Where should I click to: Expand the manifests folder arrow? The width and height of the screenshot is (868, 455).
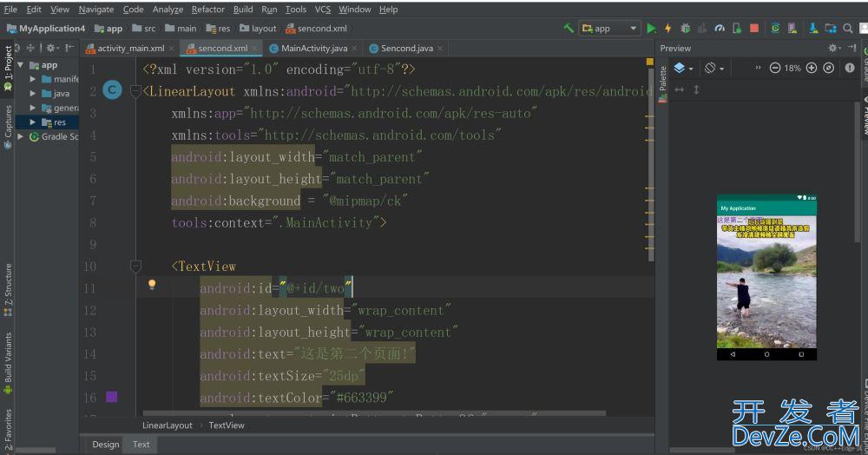pyautogui.click(x=33, y=79)
